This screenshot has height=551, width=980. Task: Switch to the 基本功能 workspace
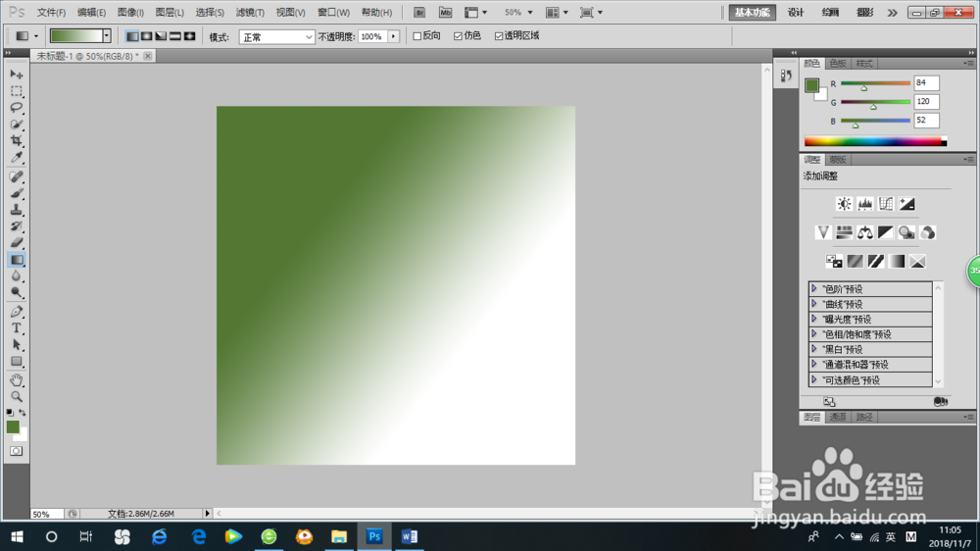(x=752, y=13)
